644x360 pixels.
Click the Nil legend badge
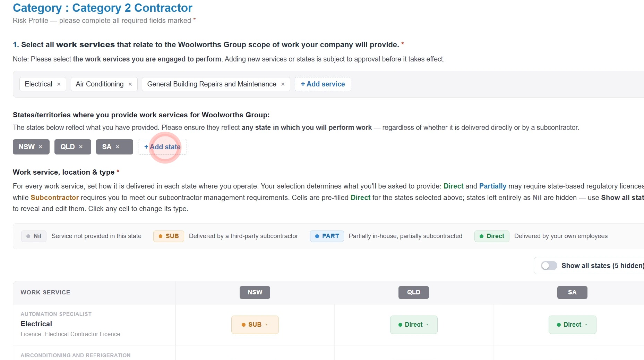point(34,236)
